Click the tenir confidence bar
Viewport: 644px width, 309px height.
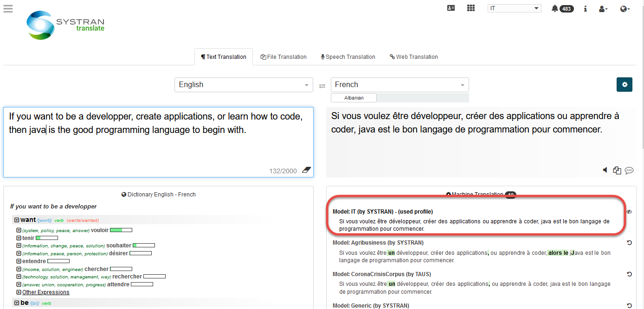coord(47,238)
